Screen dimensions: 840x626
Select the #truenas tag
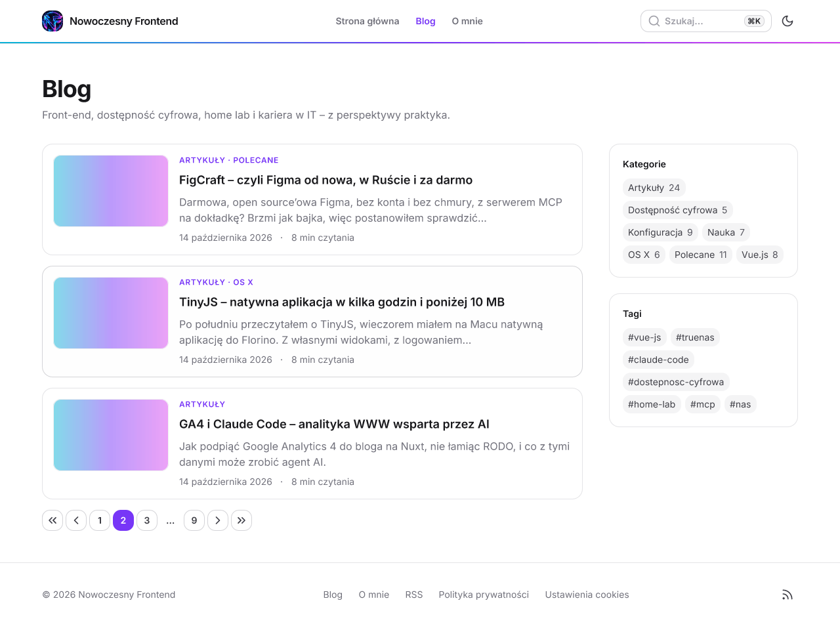pyautogui.click(x=695, y=337)
